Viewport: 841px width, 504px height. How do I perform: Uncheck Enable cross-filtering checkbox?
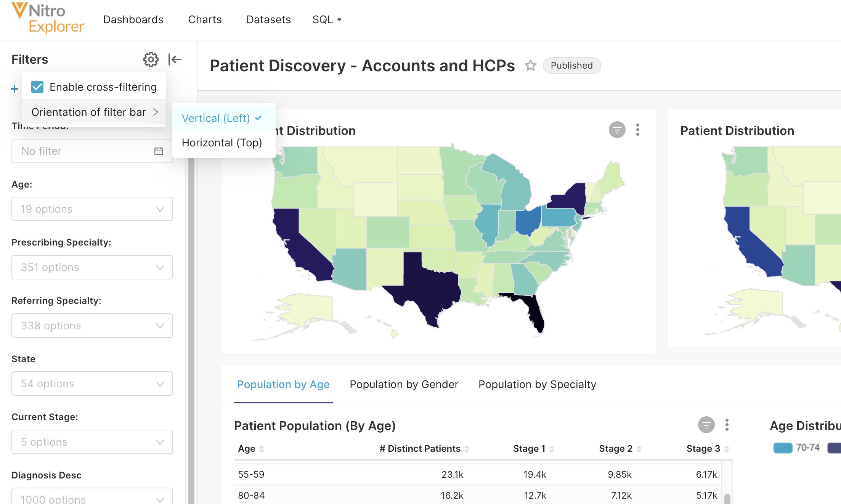tap(37, 87)
